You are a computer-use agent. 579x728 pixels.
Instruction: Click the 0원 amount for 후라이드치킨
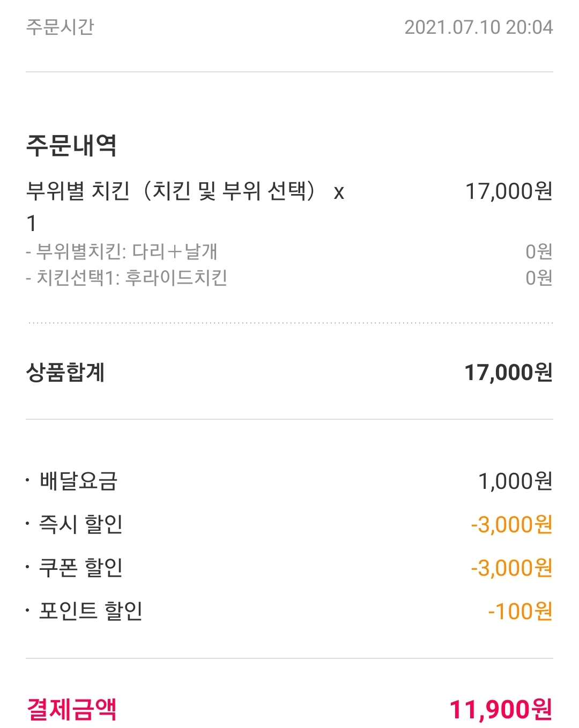[x=538, y=278]
